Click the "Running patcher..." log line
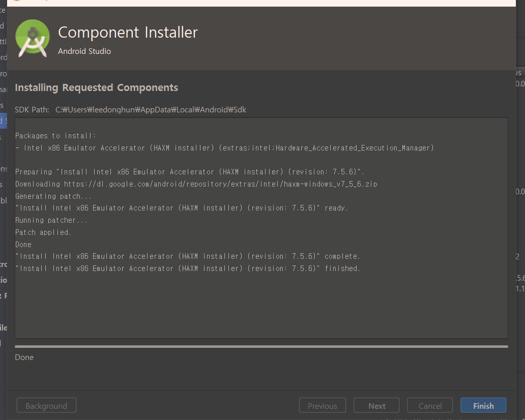This screenshot has height=420, width=525. pyautogui.click(x=51, y=220)
